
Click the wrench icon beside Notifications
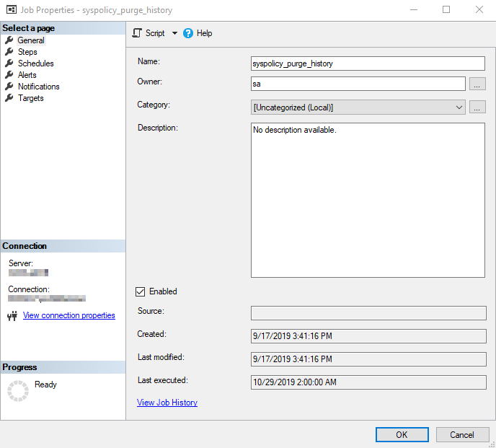[x=9, y=87]
